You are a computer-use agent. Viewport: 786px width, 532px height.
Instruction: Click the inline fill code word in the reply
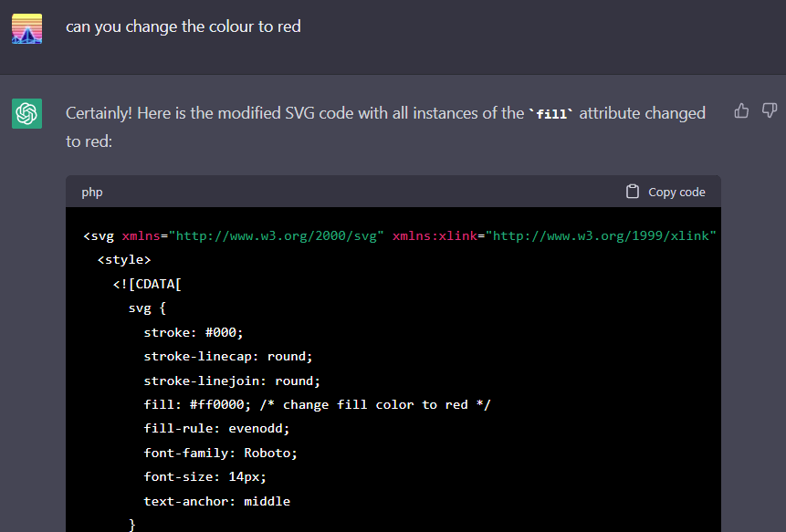(x=551, y=114)
